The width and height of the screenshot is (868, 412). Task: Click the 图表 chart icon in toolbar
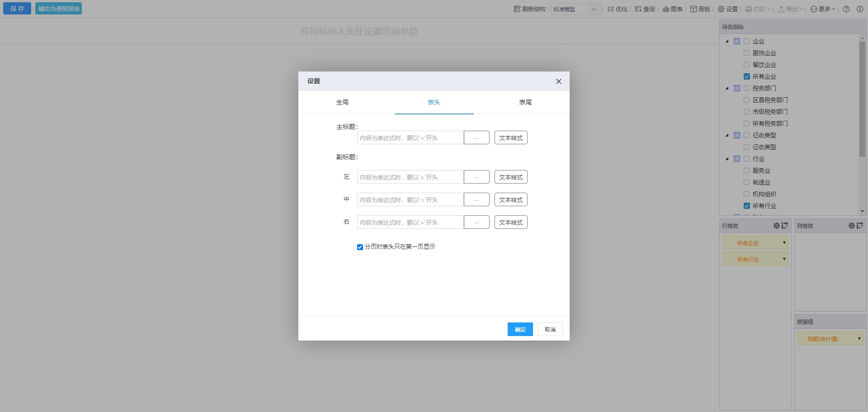pos(666,9)
